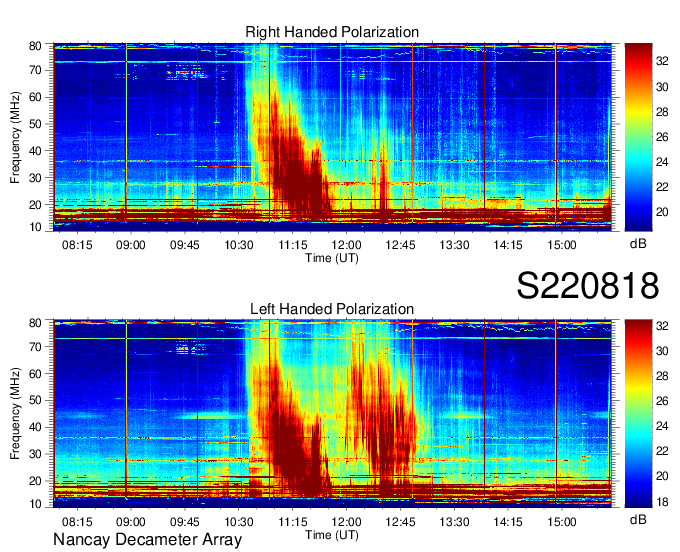Click the Left Handed Polarization spectrogram image

(x=332, y=414)
